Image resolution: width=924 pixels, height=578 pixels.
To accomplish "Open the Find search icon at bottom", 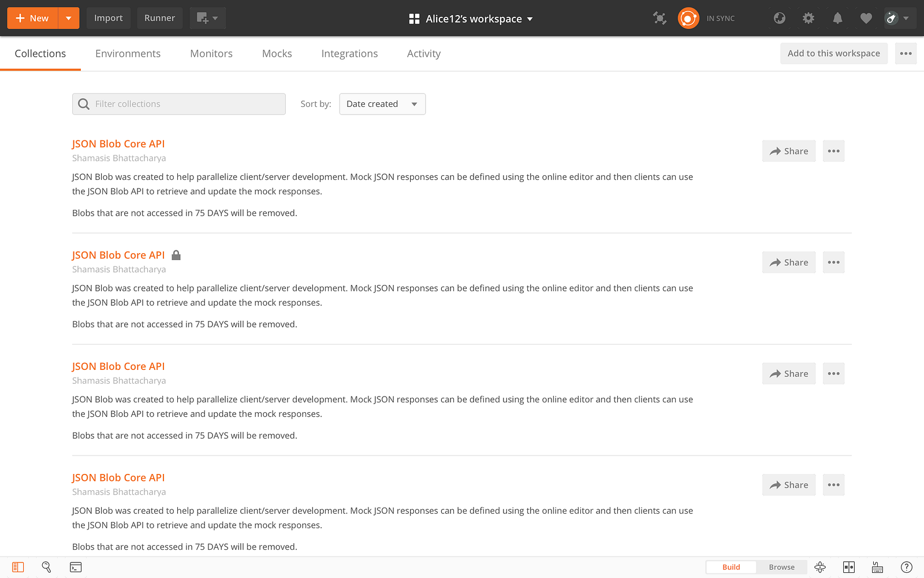I will (x=46, y=567).
